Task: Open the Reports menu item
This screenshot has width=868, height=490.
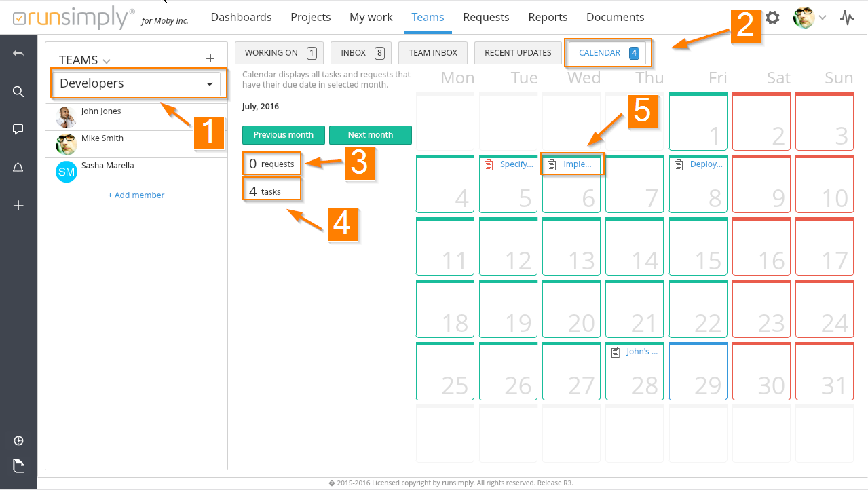Action: (x=548, y=18)
